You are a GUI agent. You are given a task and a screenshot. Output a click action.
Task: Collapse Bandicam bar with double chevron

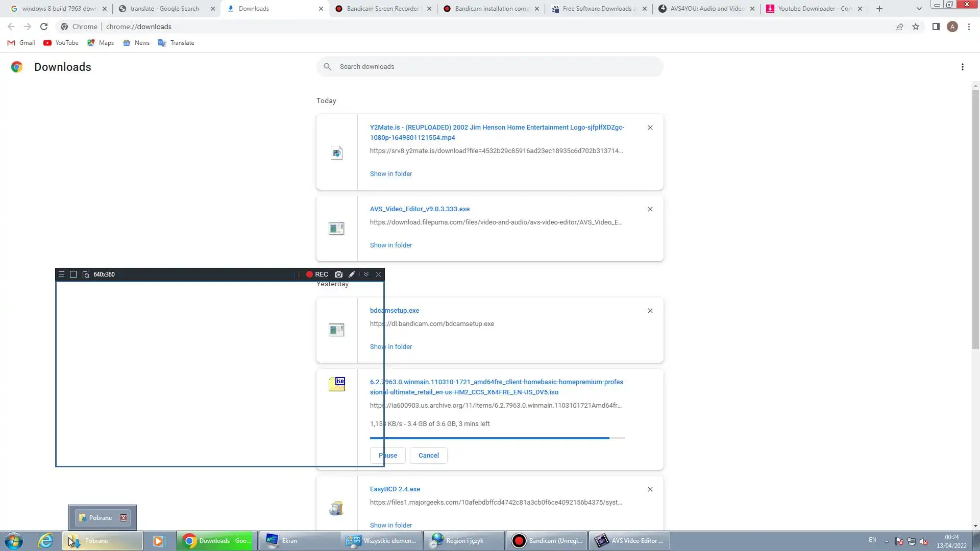click(x=366, y=274)
